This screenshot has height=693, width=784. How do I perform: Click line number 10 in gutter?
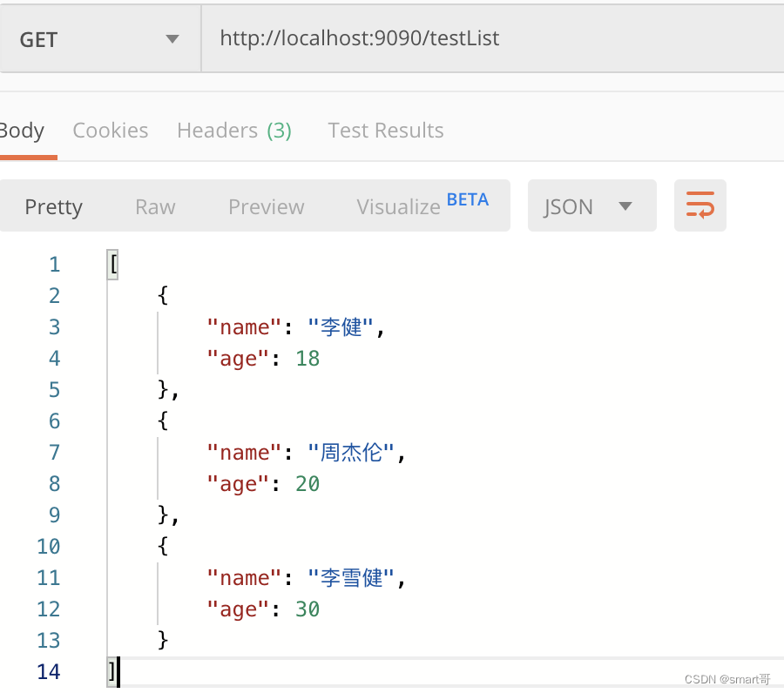coord(49,547)
